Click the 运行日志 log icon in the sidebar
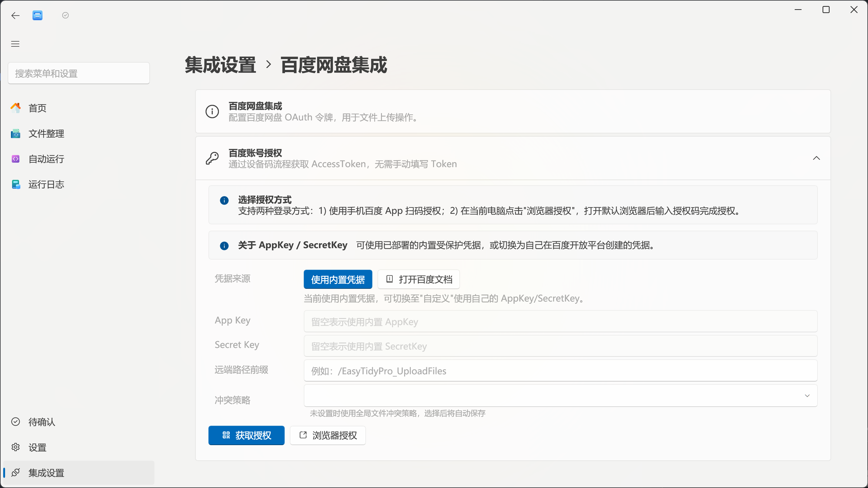Viewport: 868px width, 488px height. (16, 184)
